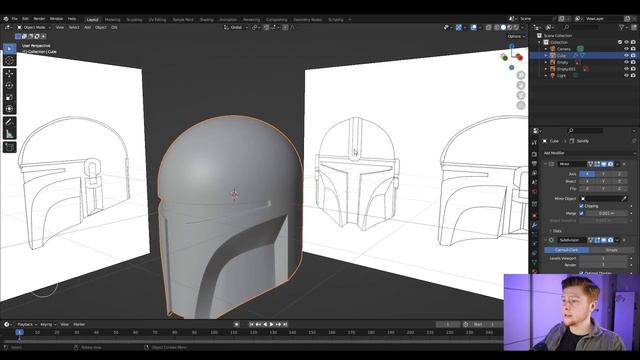Expand the Camera item in outliner
Screen dimensions: 640x360
point(546,49)
